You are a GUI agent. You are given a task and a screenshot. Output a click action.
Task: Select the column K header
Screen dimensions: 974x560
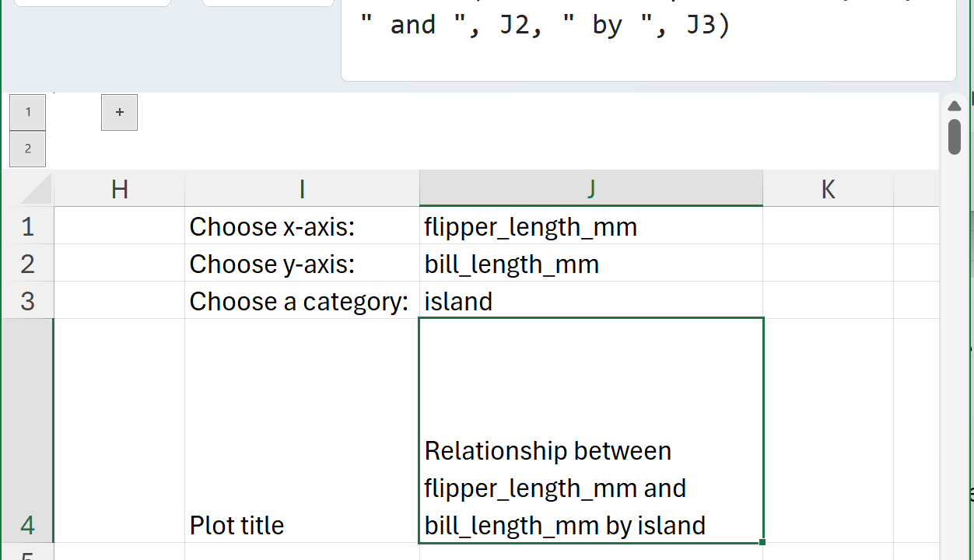828,189
